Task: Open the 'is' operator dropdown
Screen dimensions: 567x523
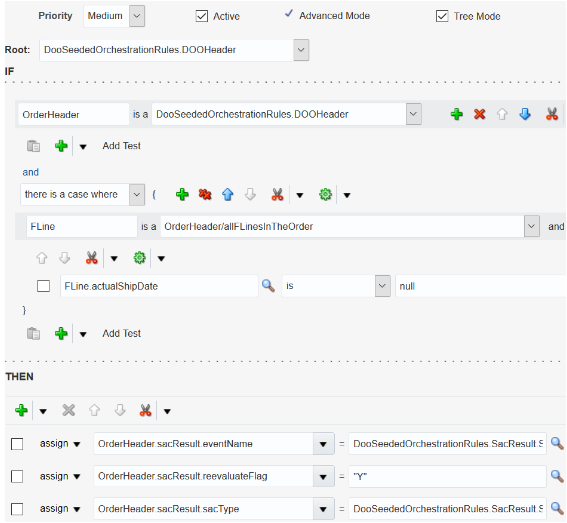Action: (x=383, y=286)
